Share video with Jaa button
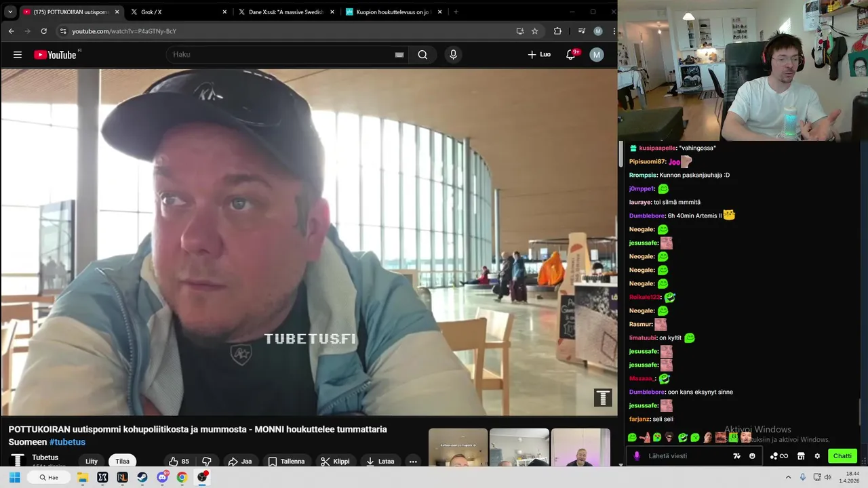Screen dimensions: 868x488 click(240, 462)
